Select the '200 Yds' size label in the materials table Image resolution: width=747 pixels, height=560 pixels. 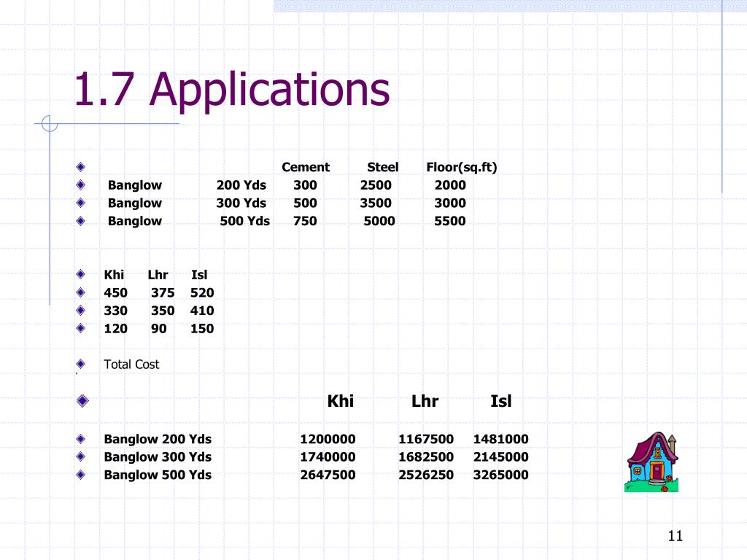click(x=241, y=185)
